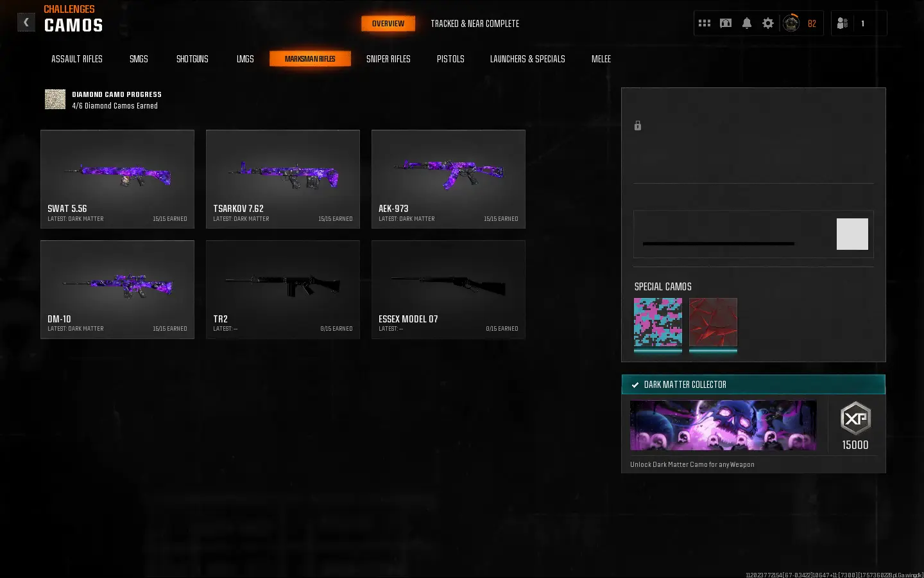924x578 pixels.
Task: Open settings with the gear icon
Action: pyautogui.click(x=768, y=23)
